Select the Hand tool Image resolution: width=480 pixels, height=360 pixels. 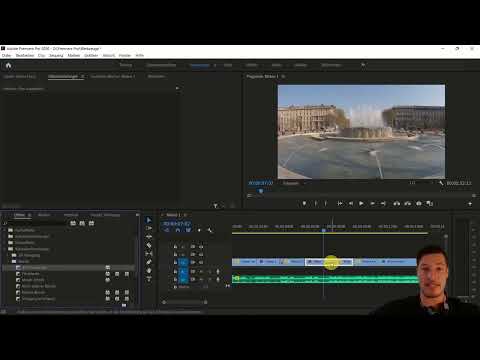(x=149, y=270)
